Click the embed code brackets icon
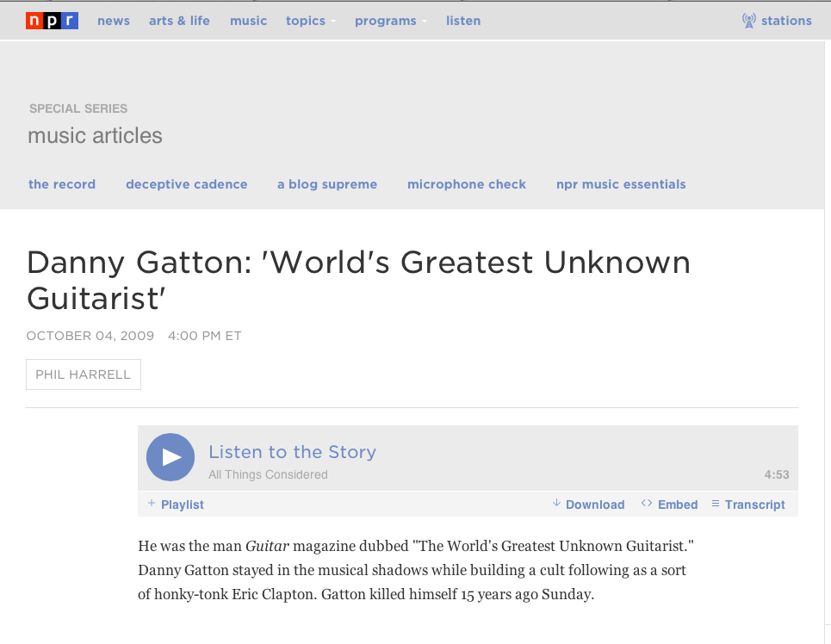Viewport: 831px width, 644px height. click(647, 503)
